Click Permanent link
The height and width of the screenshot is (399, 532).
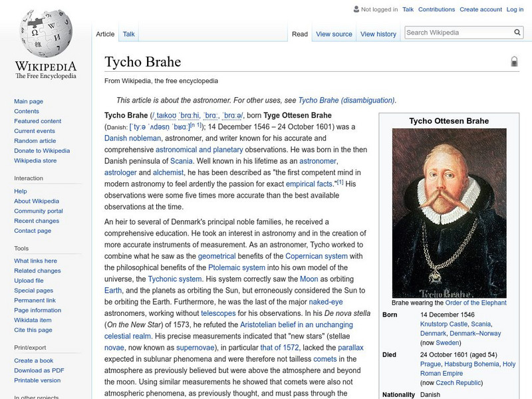[35, 300]
